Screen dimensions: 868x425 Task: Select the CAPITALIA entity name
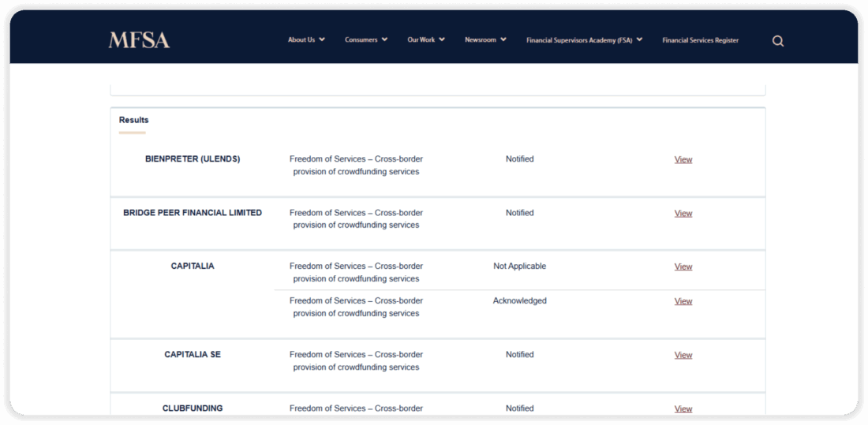pyautogui.click(x=193, y=267)
